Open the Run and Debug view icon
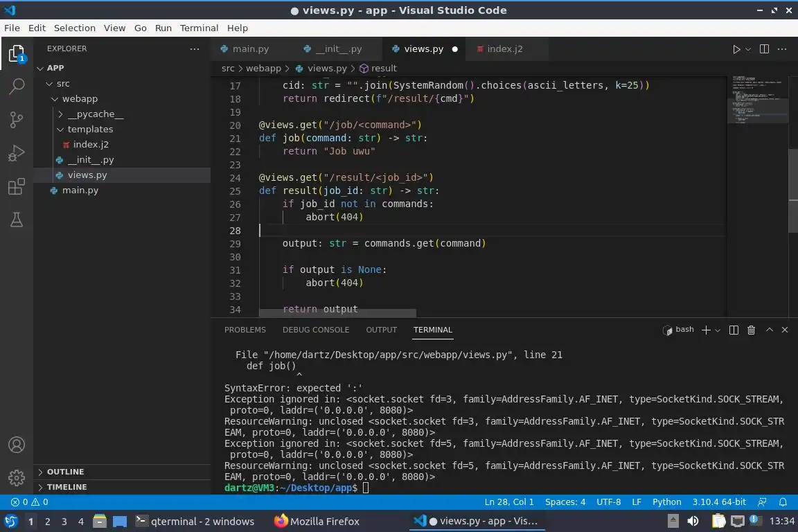 pyautogui.click(x=17, y=153)
